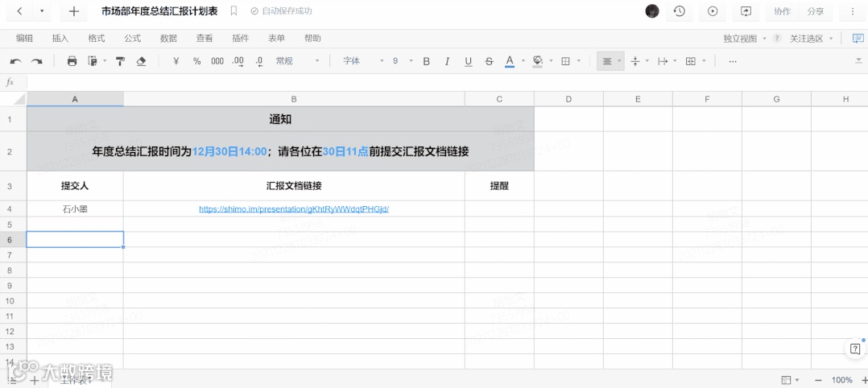Image resolution: width=868 pixels, height=388 pixels.
Task: Open the shimo.im presentation hyperlink
Action: point(294,208)
